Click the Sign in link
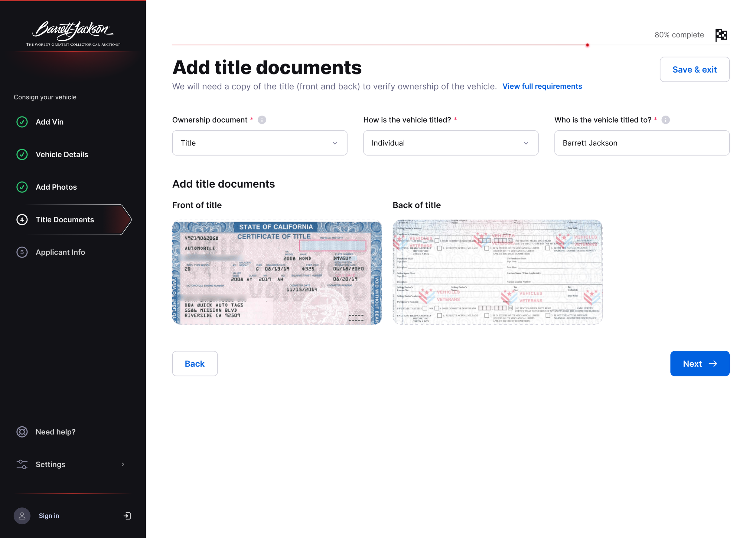 coord(49,516)
